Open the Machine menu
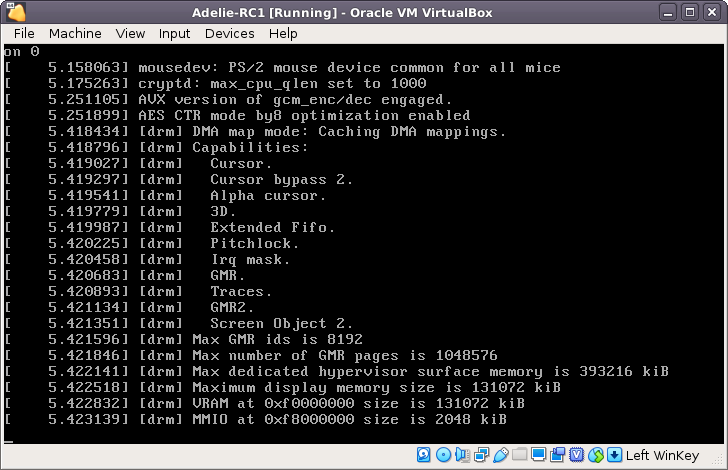This screenshot has width=728, height=470. pos(75,33)
